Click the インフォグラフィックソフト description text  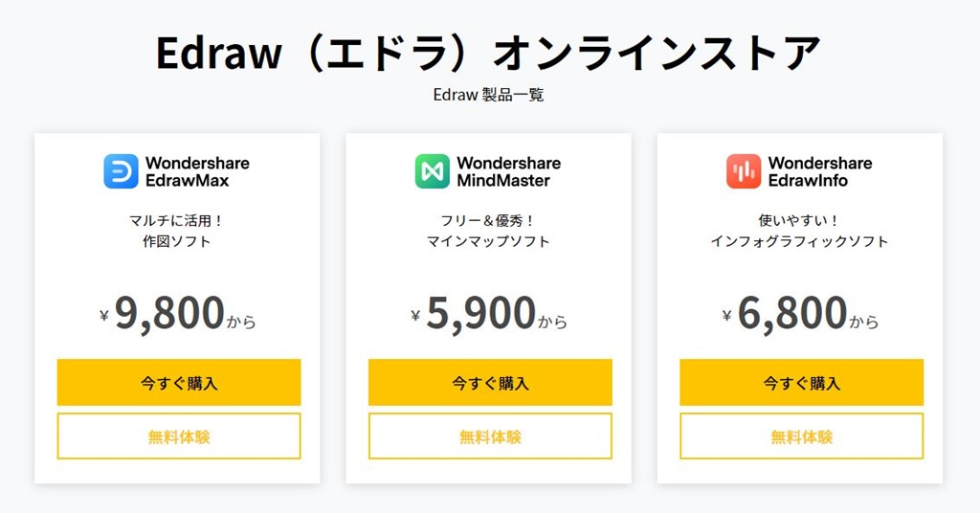[x=799, y=241]
